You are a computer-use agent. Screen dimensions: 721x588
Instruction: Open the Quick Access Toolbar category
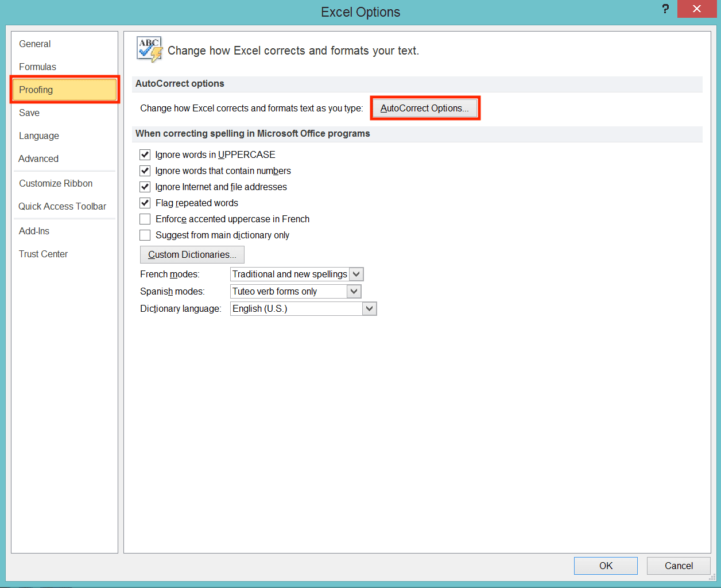[x=64, y=206]
